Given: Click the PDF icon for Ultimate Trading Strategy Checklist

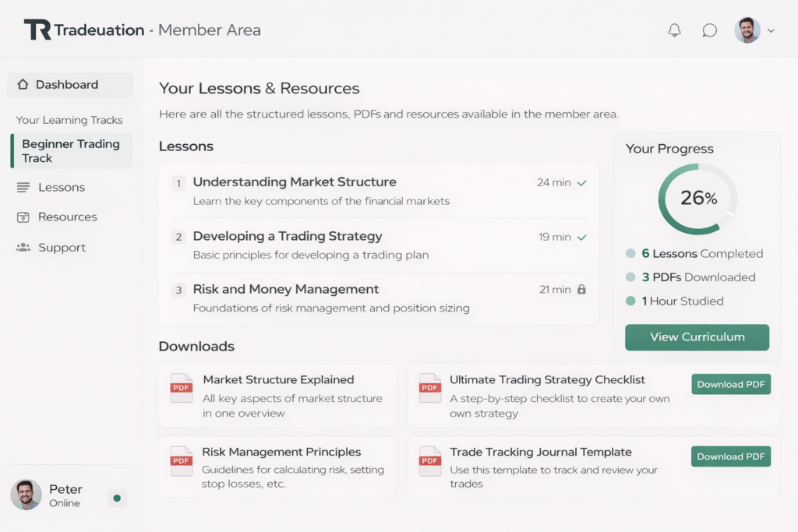Looking at the screenshot, I should click(x=430, y=388).
